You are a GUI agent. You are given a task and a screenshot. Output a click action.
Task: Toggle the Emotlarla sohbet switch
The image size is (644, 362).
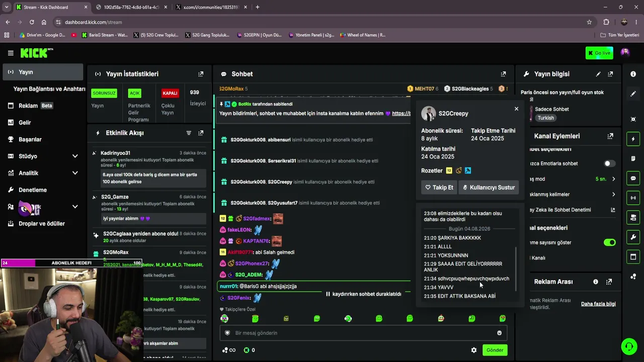click(609, 163)
